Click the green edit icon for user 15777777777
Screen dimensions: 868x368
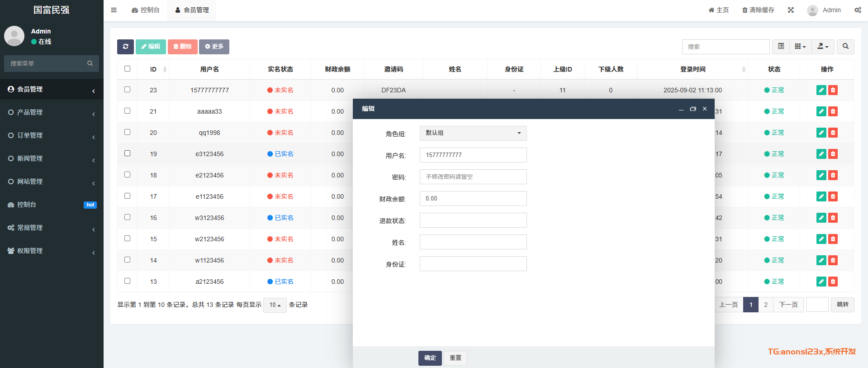[821, 90]
